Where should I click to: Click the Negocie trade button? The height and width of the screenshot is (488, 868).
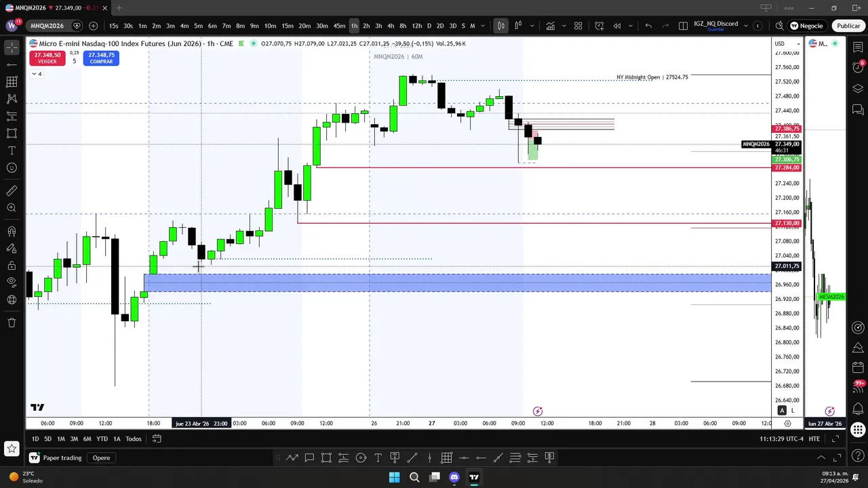(806, 26)
